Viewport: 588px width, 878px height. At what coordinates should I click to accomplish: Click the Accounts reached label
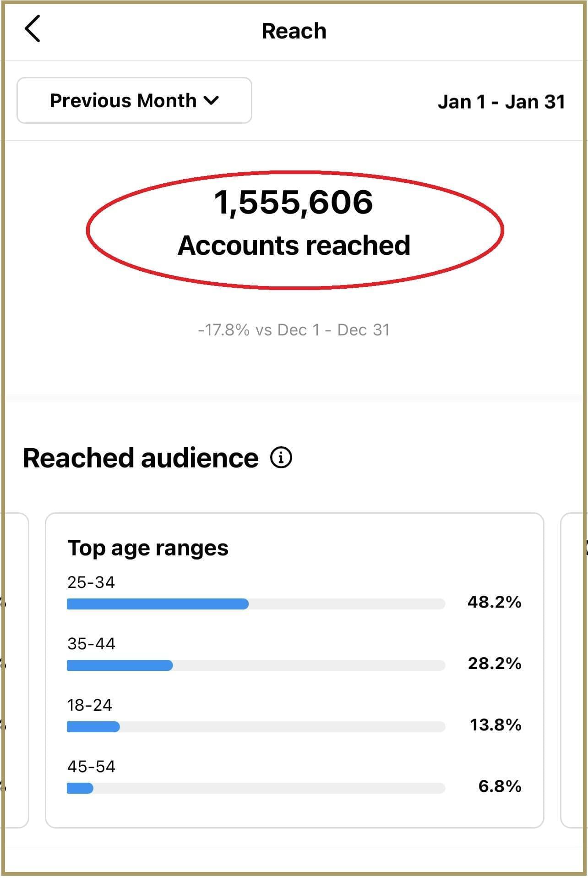tap(294, 245)
